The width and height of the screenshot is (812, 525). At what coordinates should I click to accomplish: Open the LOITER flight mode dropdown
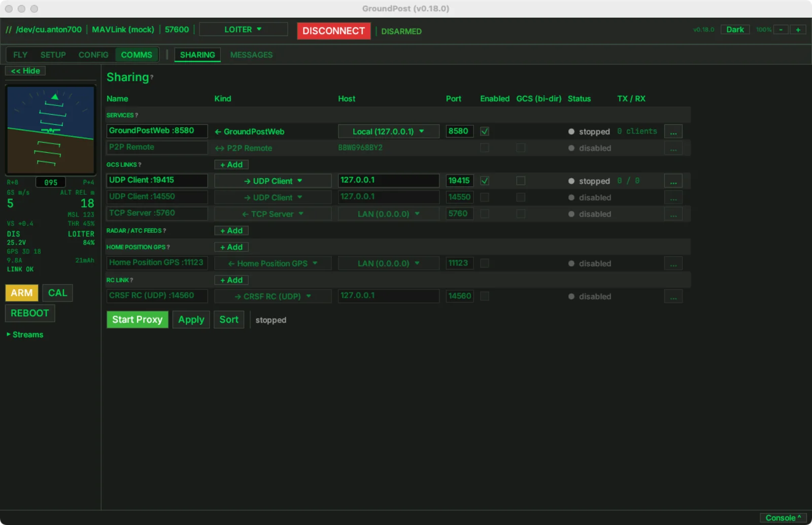coord(243,29)
